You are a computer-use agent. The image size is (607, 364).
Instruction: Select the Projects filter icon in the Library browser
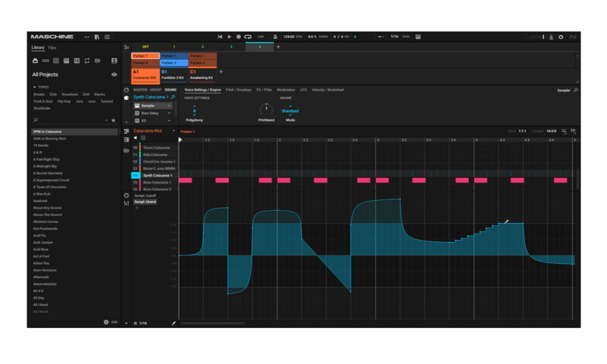(36, 60)
